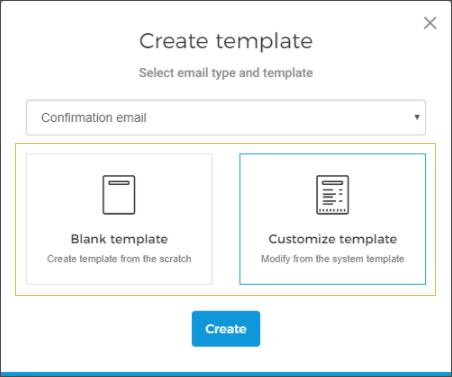
Task: Choose the Customize template heading
Action: tap(333, 239)
